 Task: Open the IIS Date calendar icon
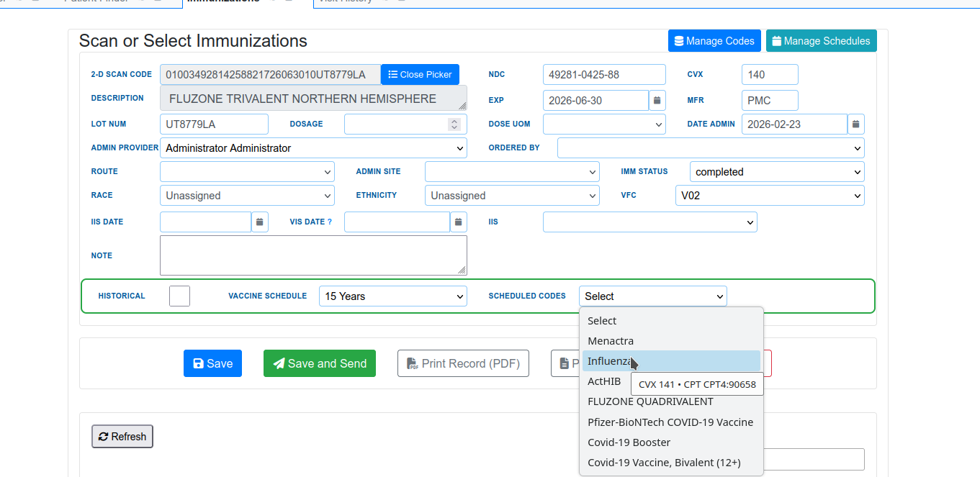(x=259, y=222)
